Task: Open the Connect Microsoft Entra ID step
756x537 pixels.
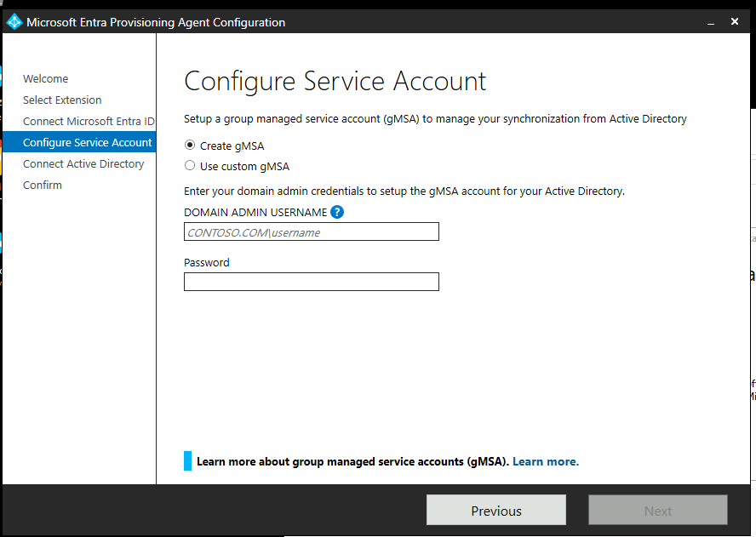Action: 89,121
